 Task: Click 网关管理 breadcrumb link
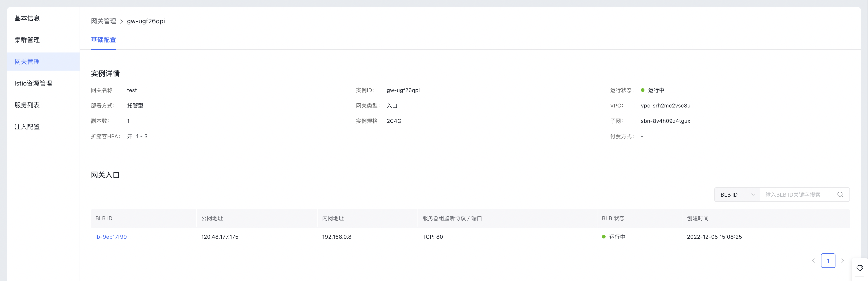(x=104, y=21)
